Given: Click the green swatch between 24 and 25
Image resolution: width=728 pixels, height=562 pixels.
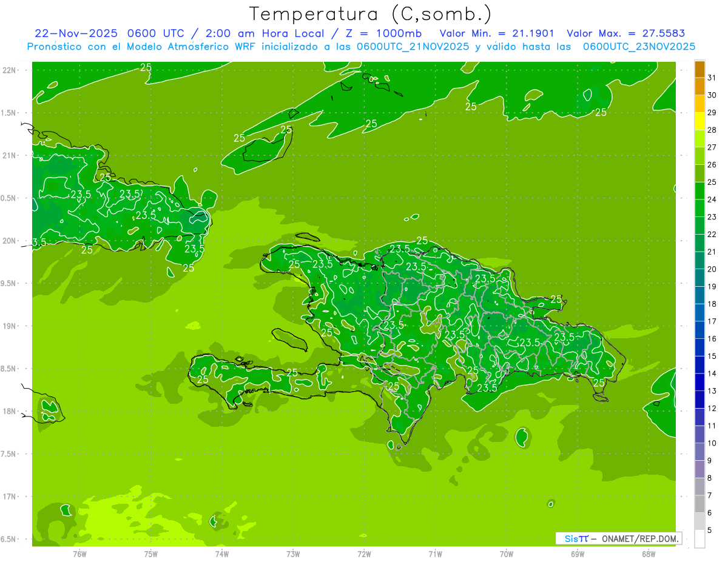Looking at the screenshot, I should pos(699,191).
